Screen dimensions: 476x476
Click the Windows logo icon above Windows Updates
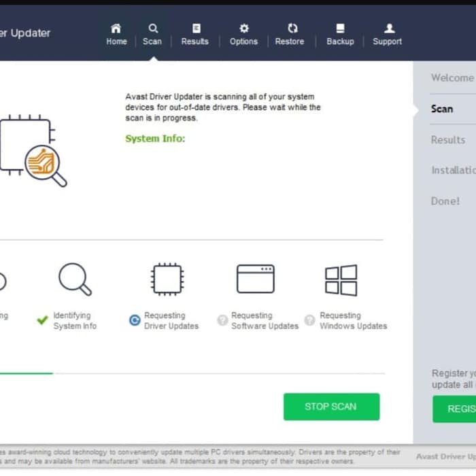tap(341, 280)
